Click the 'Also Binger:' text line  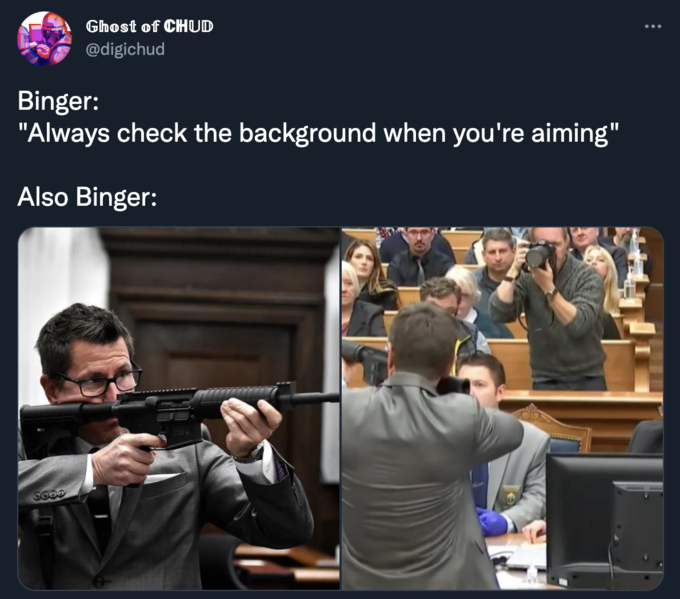[87, 196]
